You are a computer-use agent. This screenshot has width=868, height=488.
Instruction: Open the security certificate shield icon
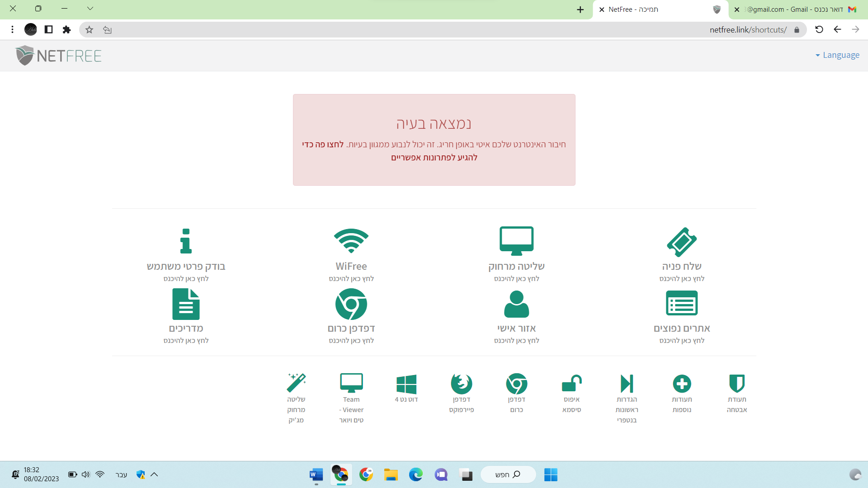[x=736, y=384]
